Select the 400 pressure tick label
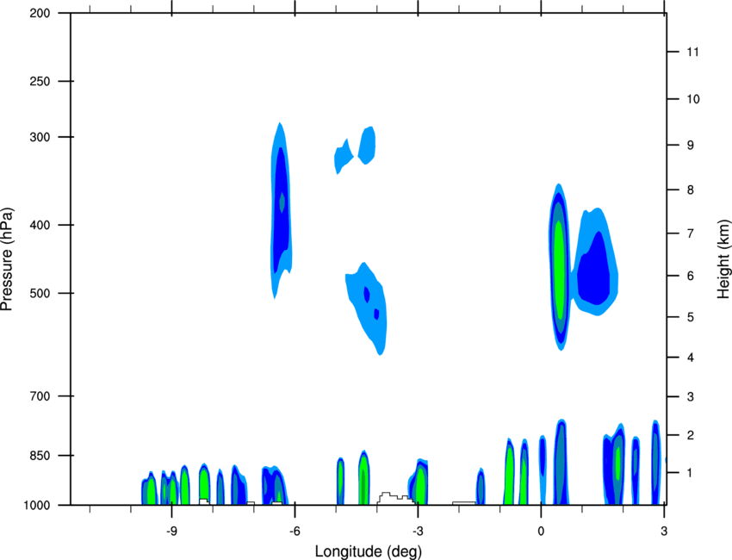The height and width of the screenshot is (560, 732). coord(40,225)
